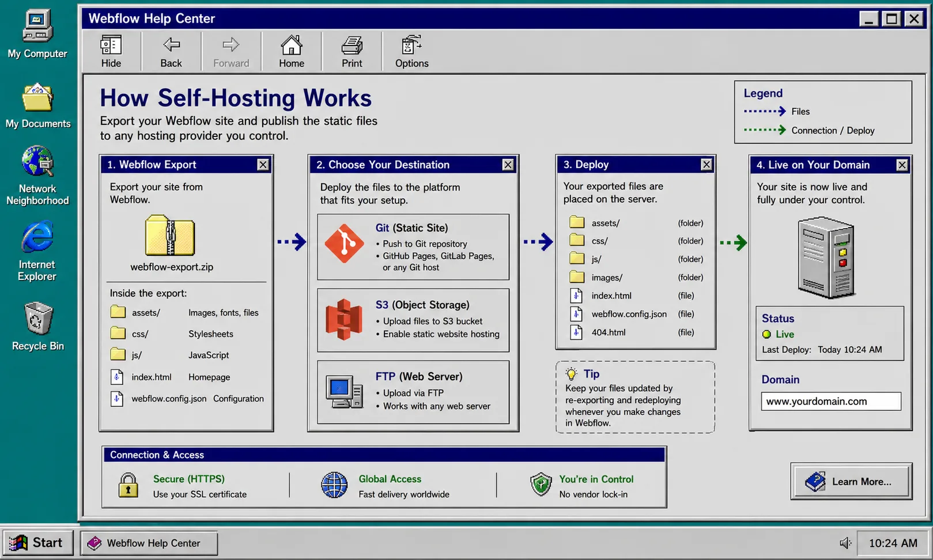Image resolution: width=933 pixels, height=560 pixels.
Task: Open the Options toolbar menu
Action: 411,51
